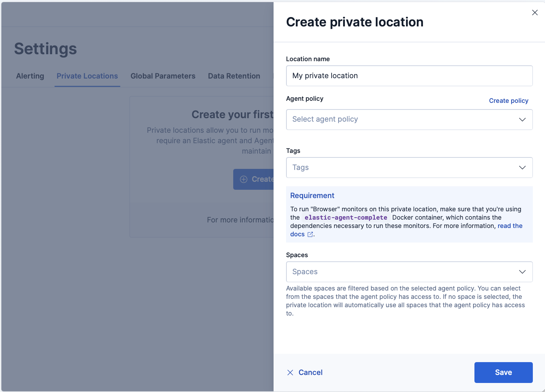
Task: Save the new private location
Action: point(503,372)
